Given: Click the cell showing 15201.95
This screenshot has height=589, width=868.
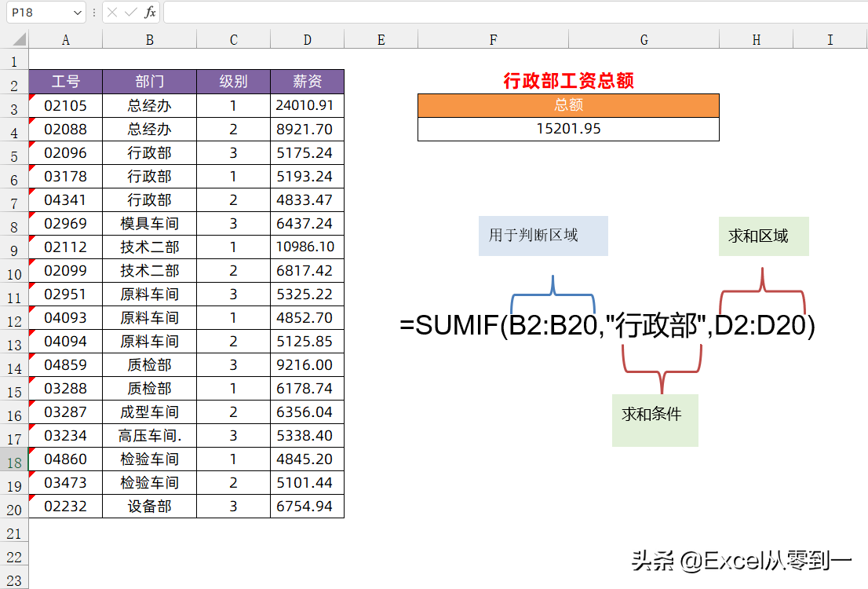Looking at the screenshot, I should tap(567, 128).
